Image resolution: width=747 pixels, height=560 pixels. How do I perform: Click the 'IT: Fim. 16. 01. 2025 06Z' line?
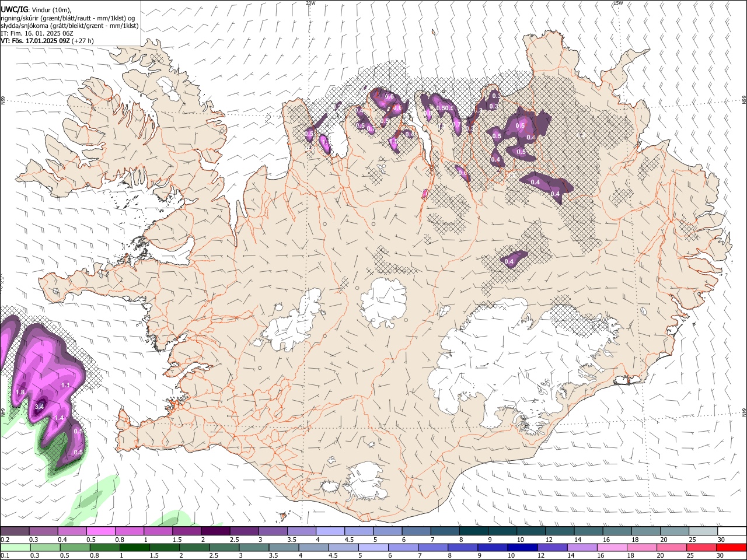point(36,33)
